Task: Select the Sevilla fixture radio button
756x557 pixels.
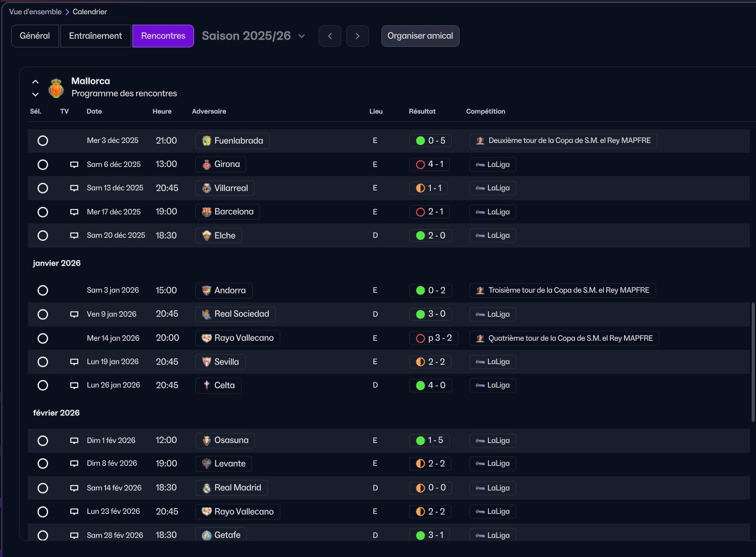Action: (x=43, y=362)
